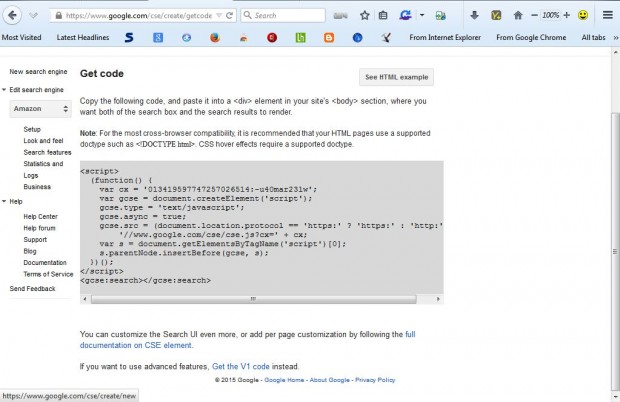Screen dimensions: 620x402
Task: Collapse the Edit search engine section
Action: coord(4,90)
